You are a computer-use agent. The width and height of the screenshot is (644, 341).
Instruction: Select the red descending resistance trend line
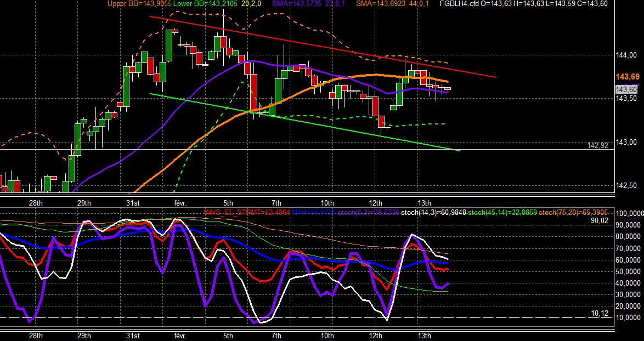pyautogui.click(x=323, y=47)
